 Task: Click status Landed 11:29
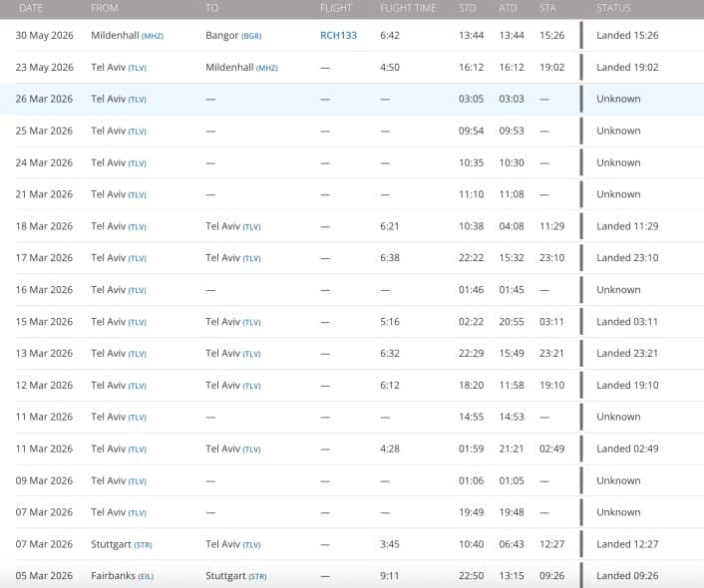coord(627,226)
